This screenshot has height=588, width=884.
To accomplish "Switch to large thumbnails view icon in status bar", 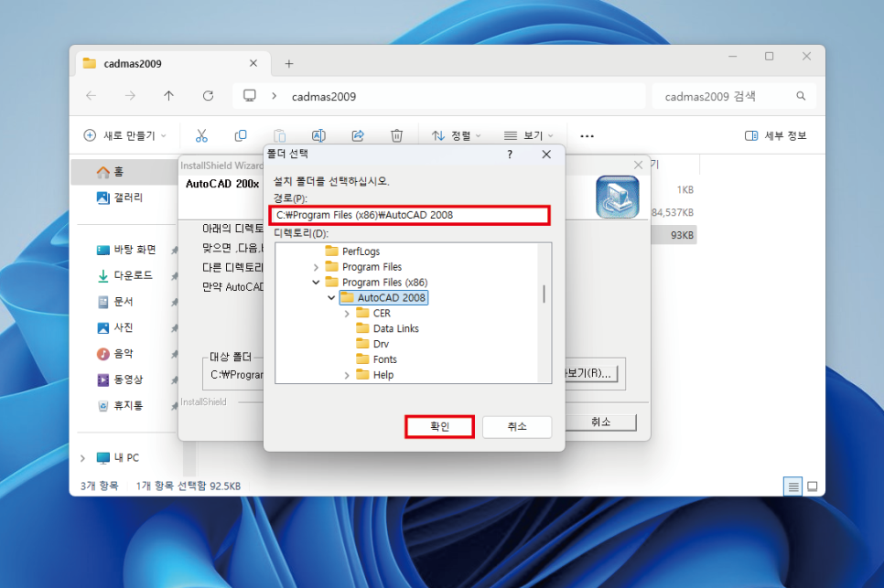I will [x=813, y=486].
